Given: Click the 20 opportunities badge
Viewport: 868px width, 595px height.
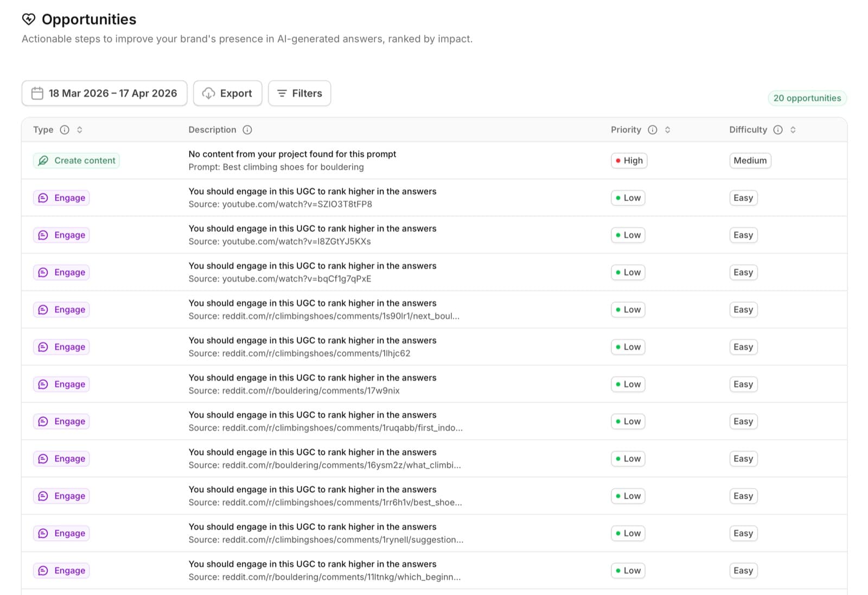Looking at the screenshot, I should click(x=807, y=98).
